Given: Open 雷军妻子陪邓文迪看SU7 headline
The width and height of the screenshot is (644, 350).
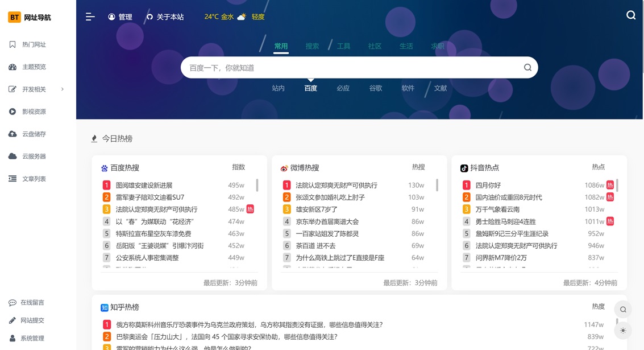Looking at the screenshot, I should (150, 197).
